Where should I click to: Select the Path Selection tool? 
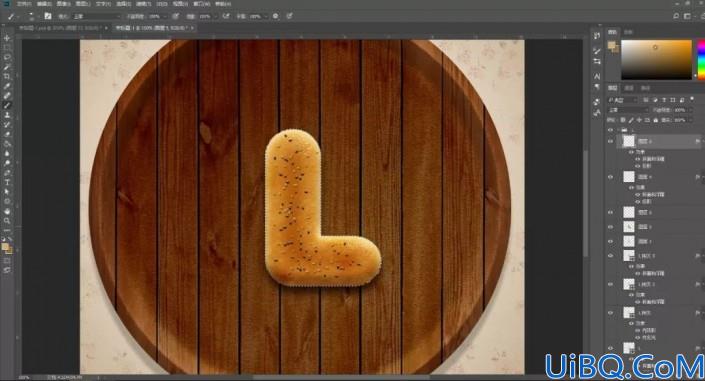pos(7,192)
